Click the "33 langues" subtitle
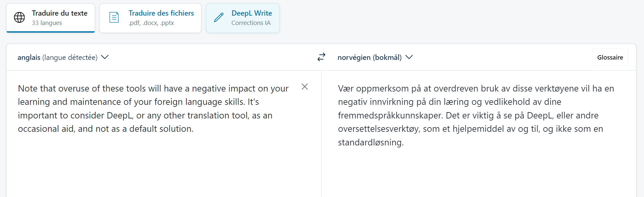The width and height of the screenshot is (644, 197). 47,23
